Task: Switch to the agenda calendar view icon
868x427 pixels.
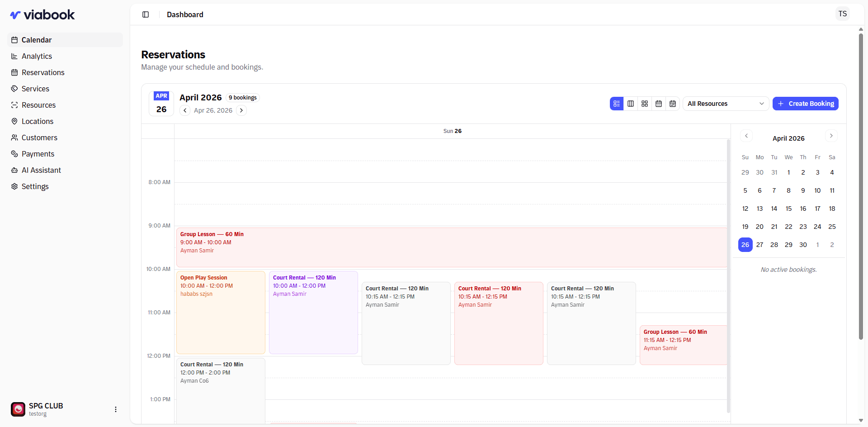Action: (x=673, y=104)
